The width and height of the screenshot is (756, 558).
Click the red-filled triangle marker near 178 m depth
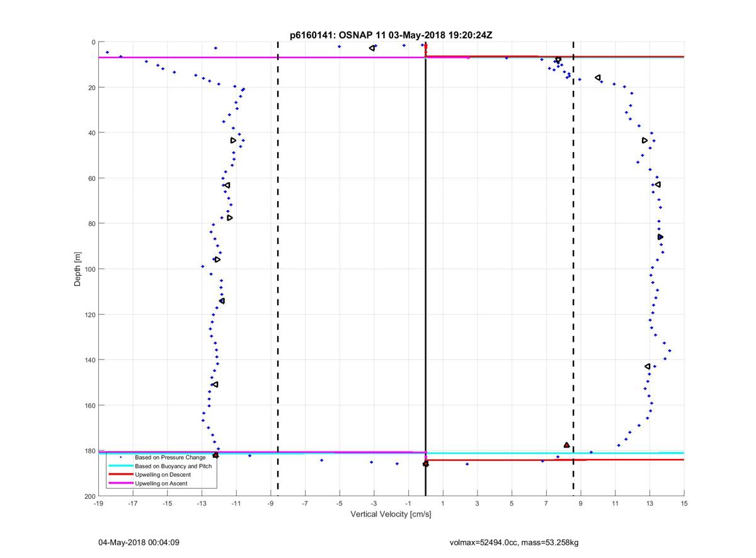click(x=566, y=445)
